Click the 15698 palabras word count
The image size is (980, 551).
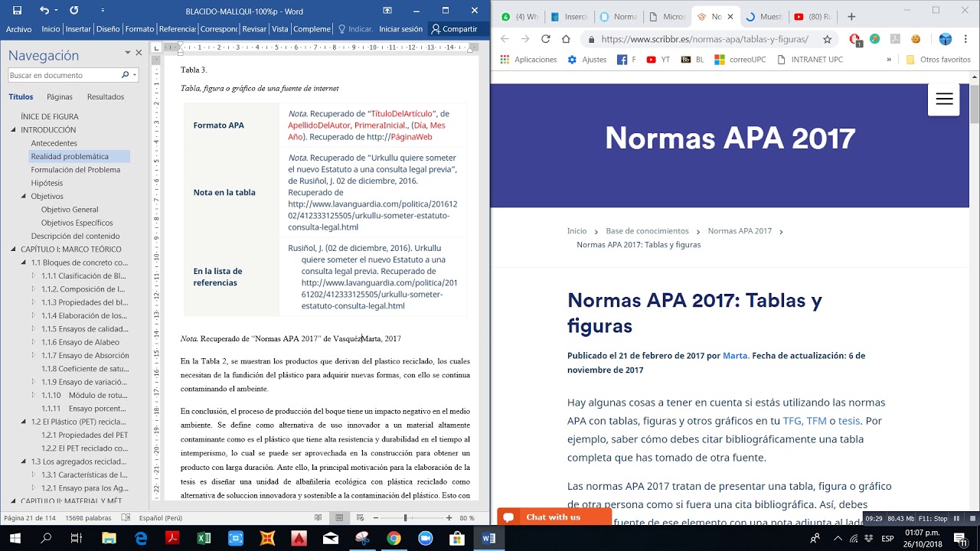pos(89,518)
